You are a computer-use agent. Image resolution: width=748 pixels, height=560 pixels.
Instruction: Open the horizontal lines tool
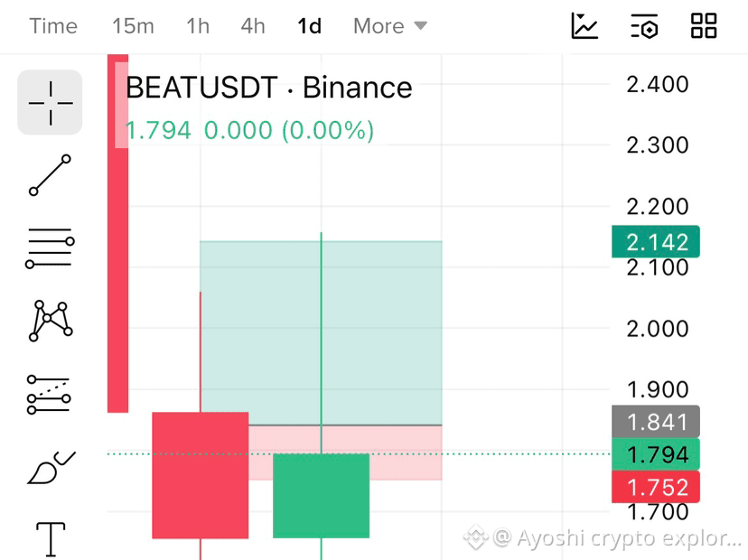pos(50,248)
